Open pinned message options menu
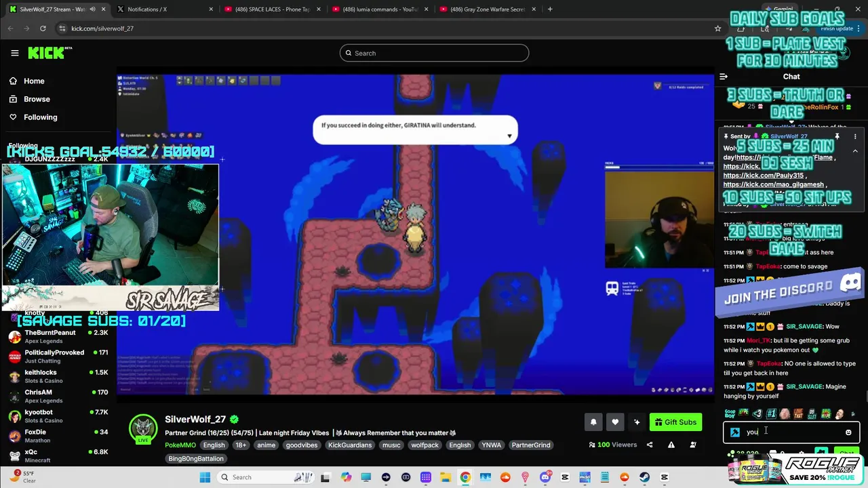This screenshot has height=488, width=868. 855,137
